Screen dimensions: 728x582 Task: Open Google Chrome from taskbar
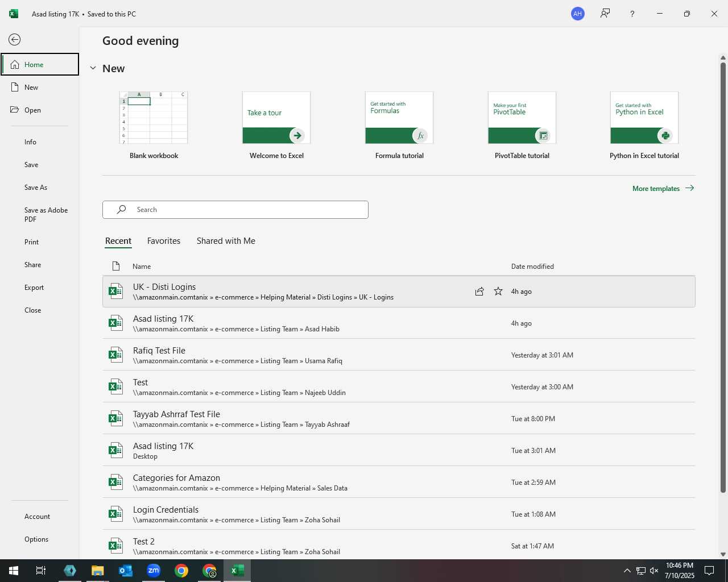click(181, 571)
